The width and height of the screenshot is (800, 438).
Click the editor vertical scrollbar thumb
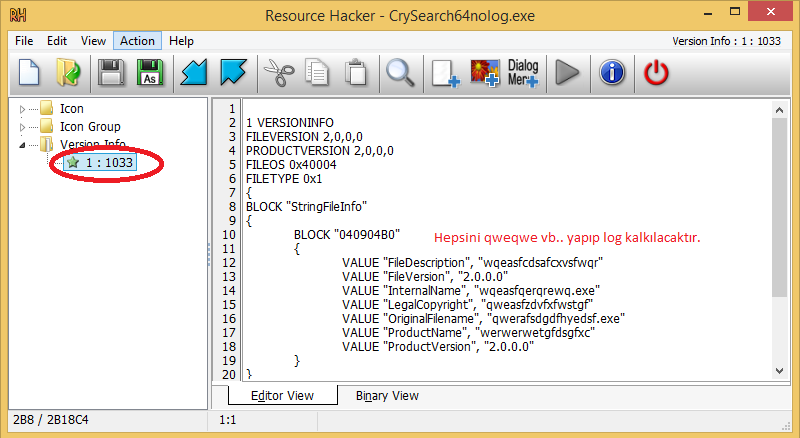pyautogui.click(x=779, y=208)
